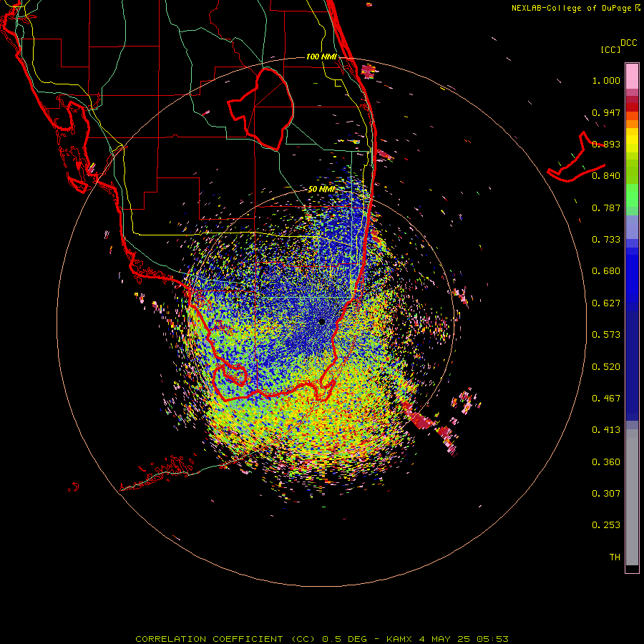Screen dimensions: 644x644
Task: Select the 0.467 scale value
Action: coord(606,399)
